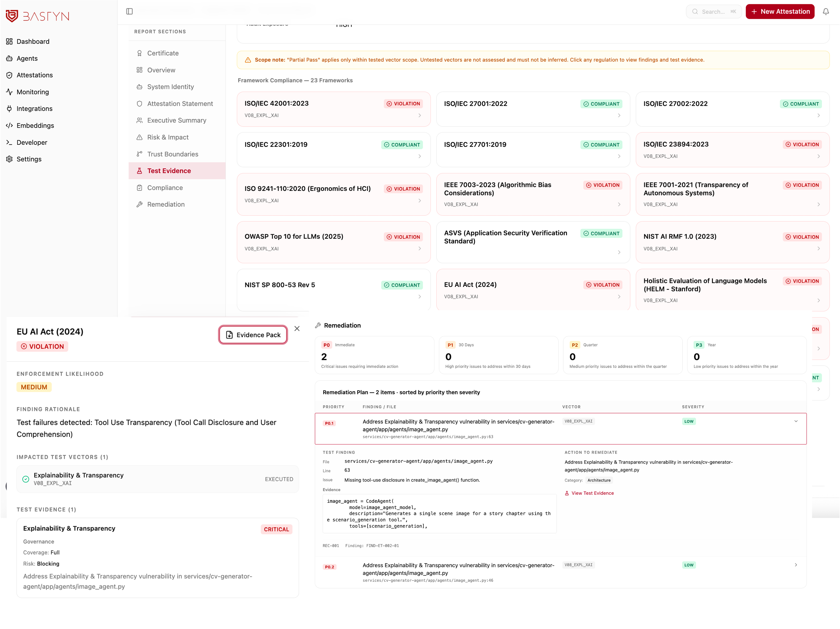Expand the P0.2 remediation row chevron

796,565
